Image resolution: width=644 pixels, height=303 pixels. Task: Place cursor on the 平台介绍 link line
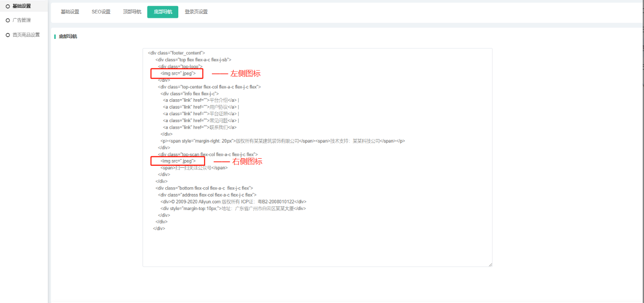pos(201,100)
